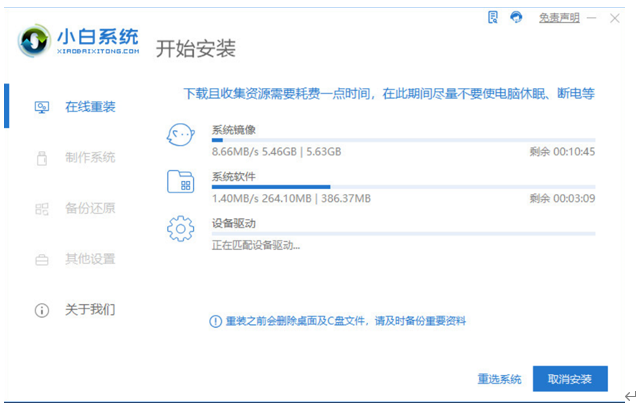This screenshot has width=639, height=406.
Task: Click the 取消安装 button
Action: [x=569, y=379]
